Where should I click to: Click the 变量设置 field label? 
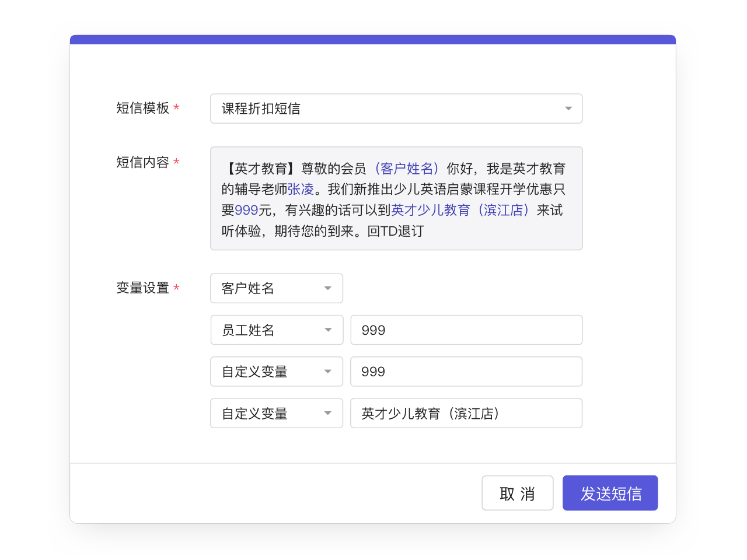pyautogui.click(x=142, y=288)
